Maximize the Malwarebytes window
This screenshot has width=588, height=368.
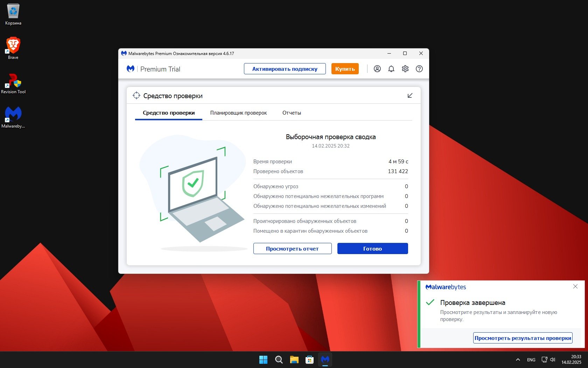pyautogui.click(x=405, y=54)
